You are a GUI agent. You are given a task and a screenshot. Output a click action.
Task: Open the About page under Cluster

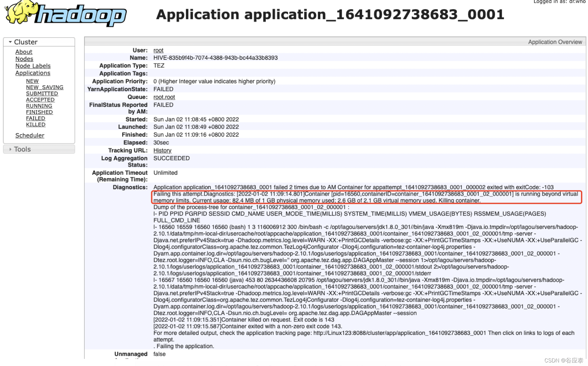point(23,52)
